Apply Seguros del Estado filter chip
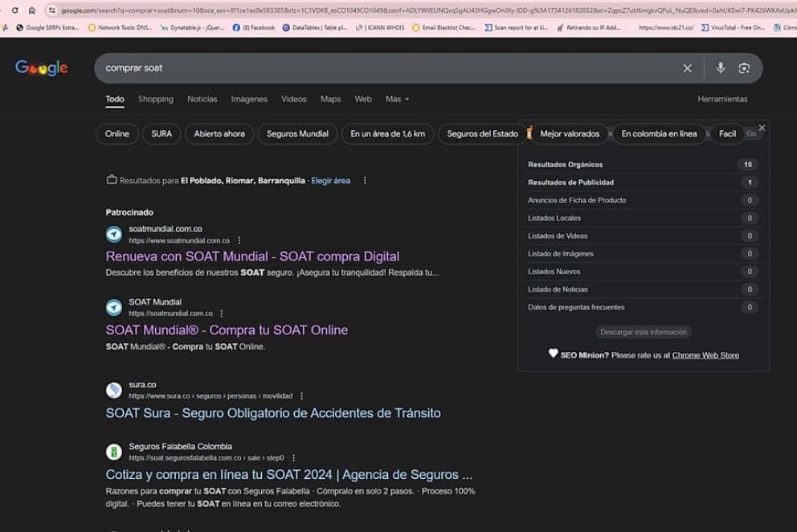 482,133
